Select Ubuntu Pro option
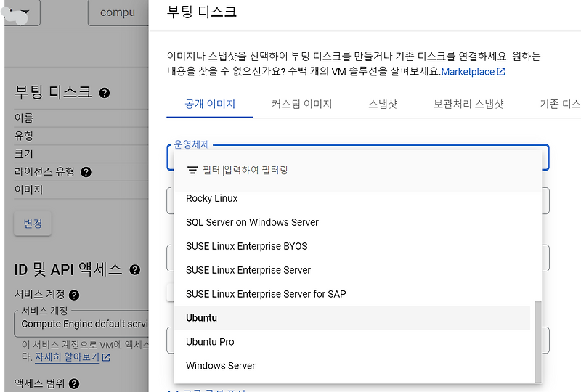Screen dimensions: 581x392 click(352, 342)
